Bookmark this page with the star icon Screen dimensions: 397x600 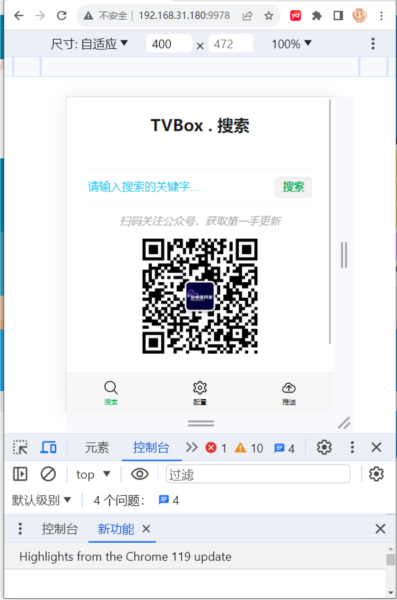coord(269,16)
